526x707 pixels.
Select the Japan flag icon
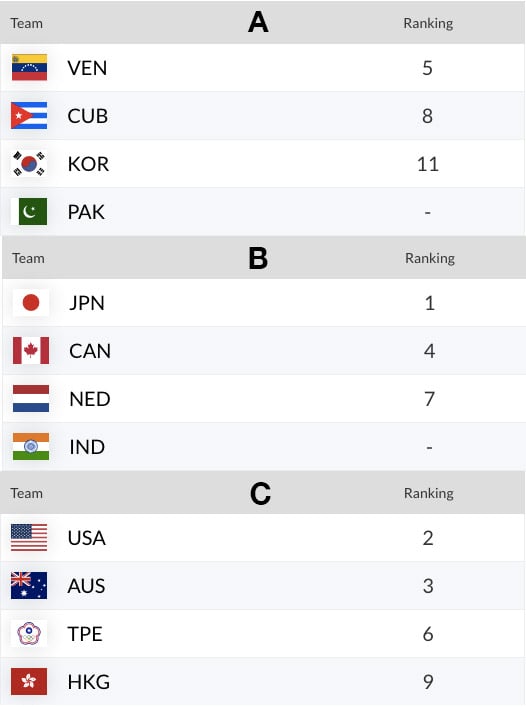pyautogui.click(x=31, y=303)
